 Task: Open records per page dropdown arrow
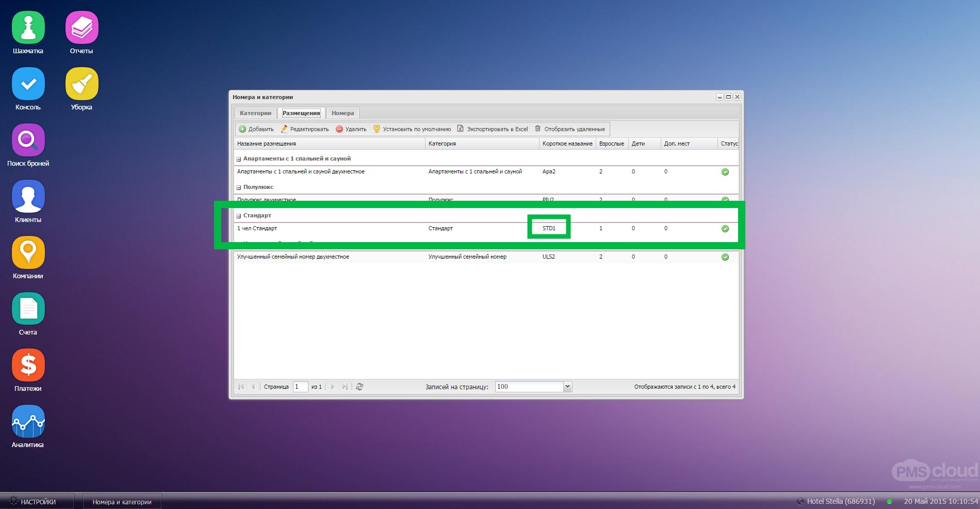pos(568,387)
